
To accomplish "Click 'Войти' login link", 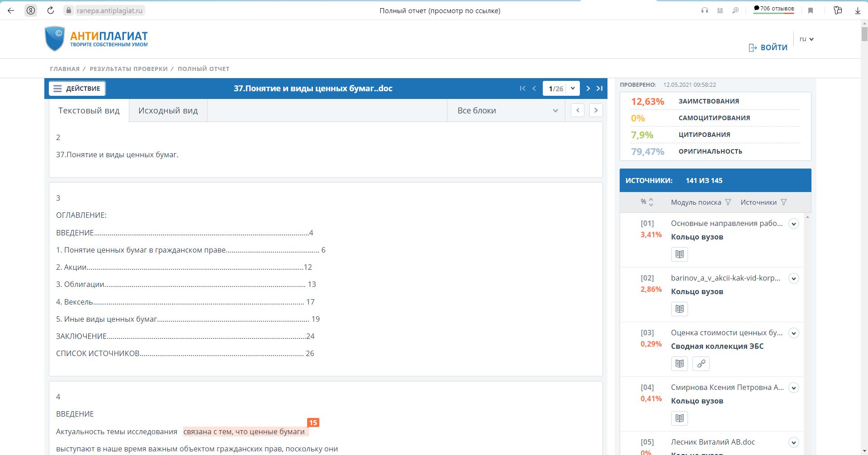I will pyautogui.click(x=768, y=47).
